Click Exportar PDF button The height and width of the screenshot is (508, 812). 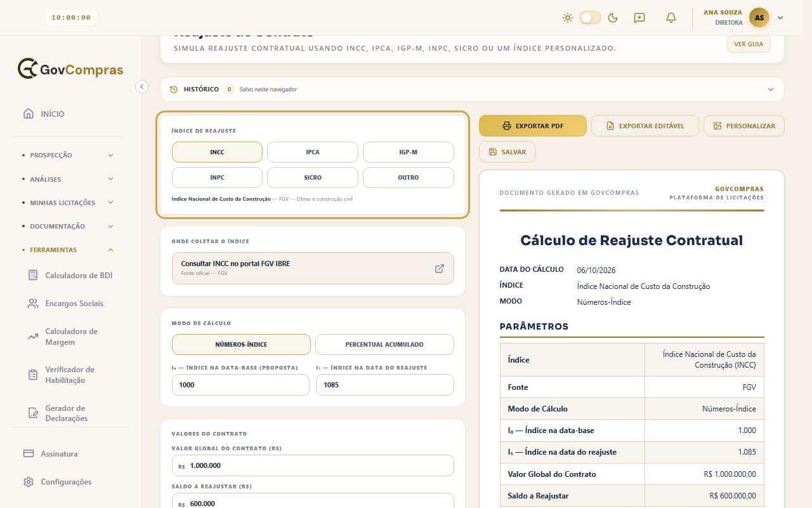tap(533, 126)
